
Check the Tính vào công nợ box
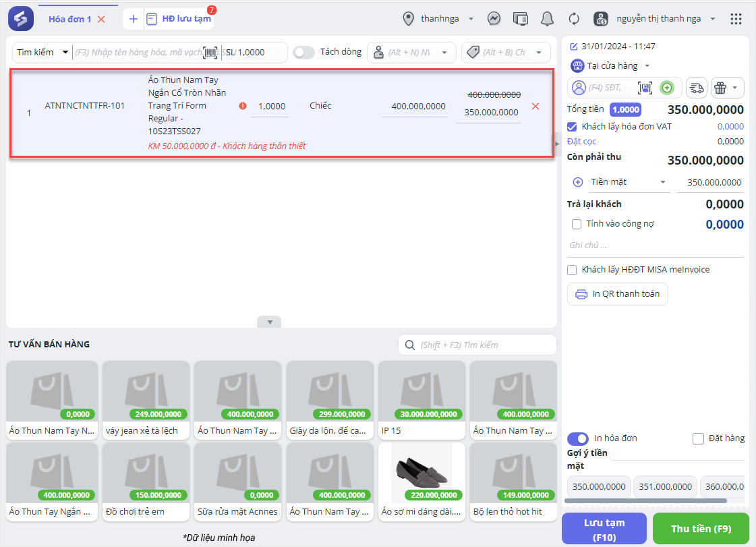pos(577,224)
